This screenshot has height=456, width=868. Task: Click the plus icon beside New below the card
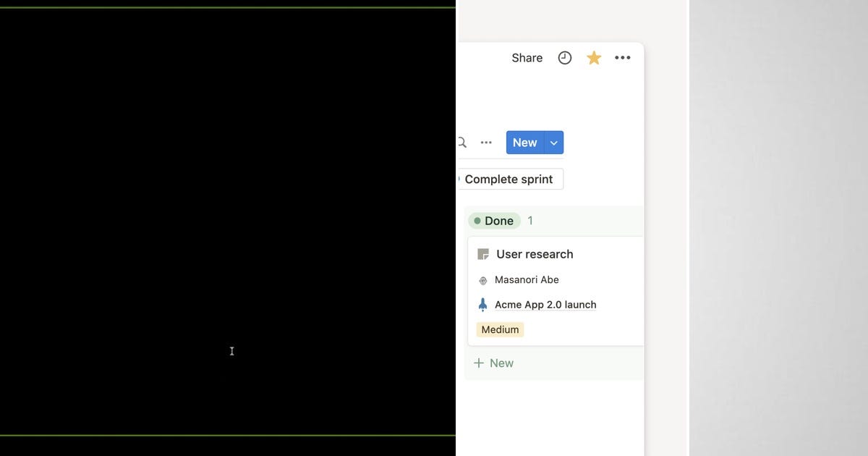pos(479,363)
